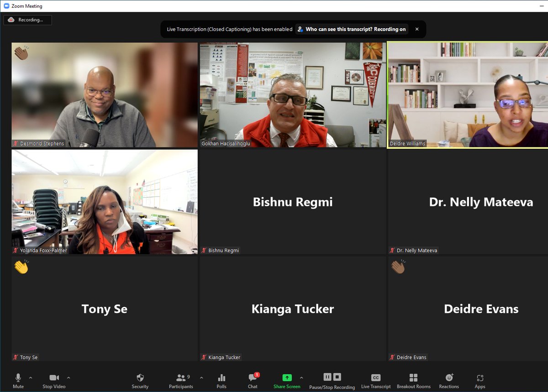Viewport: 548px width, 392px height.
Task: Click clapping emoji on Deidre Evans tile
Action: (398, 267)
